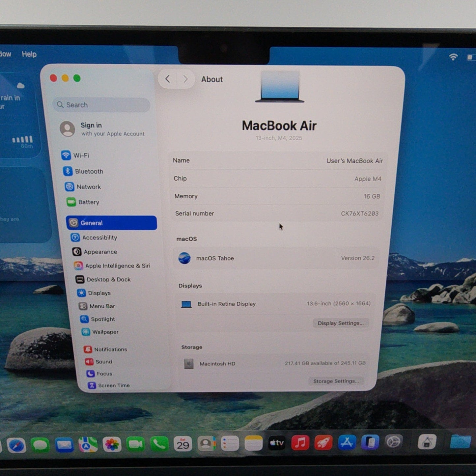Click the Built-in Retina Display icon
Image resolution: width=476 pixels, height=476 pixels.
186,304
